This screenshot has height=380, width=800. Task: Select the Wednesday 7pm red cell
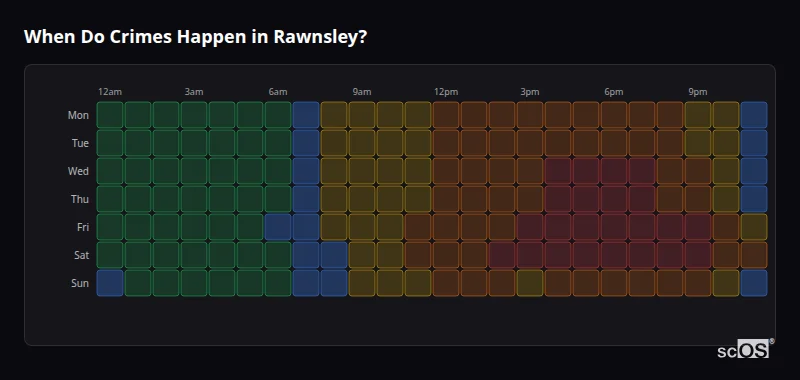pos(642,171)
